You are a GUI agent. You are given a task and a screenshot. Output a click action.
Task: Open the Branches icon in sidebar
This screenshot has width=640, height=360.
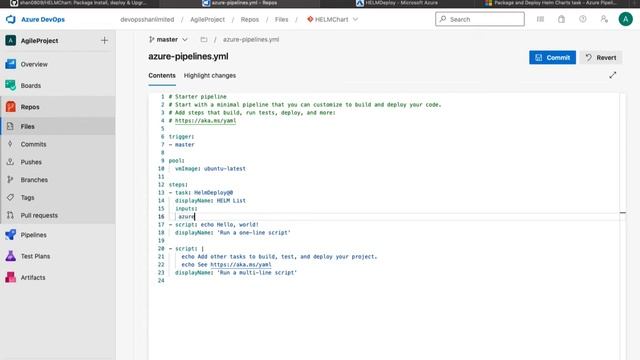[x=10, y=180]
